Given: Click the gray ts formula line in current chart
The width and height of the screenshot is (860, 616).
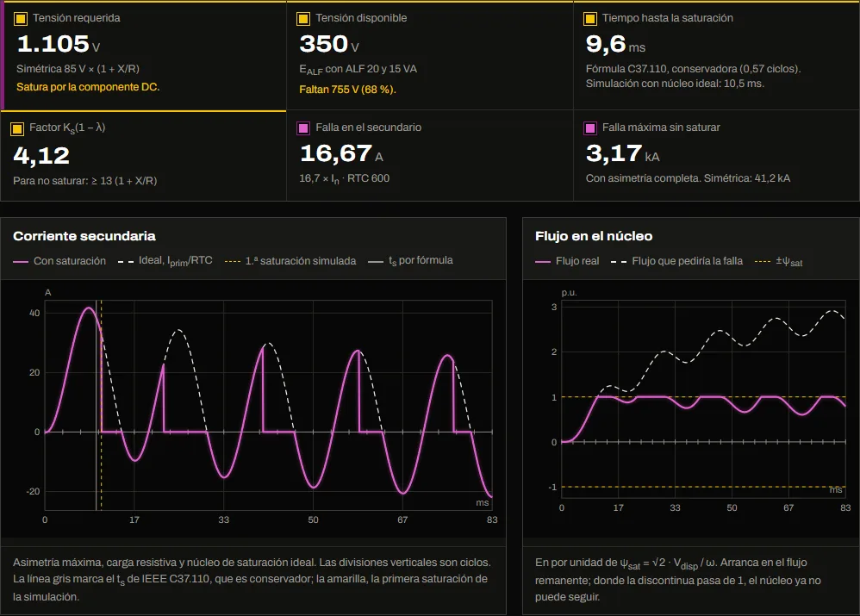Looking at the screenshot, I should pos(96,406).
